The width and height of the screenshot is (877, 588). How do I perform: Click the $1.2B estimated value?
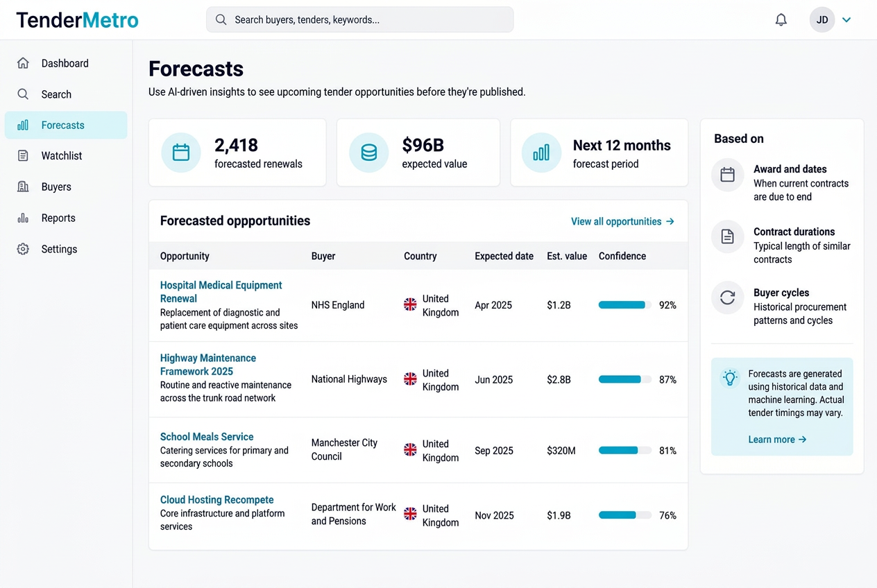click(559, 305)
